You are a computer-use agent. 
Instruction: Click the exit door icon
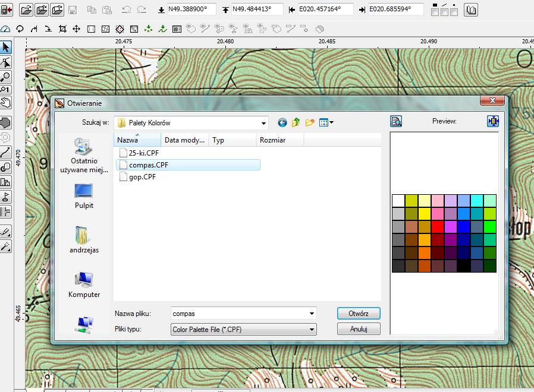pos(7,10)
